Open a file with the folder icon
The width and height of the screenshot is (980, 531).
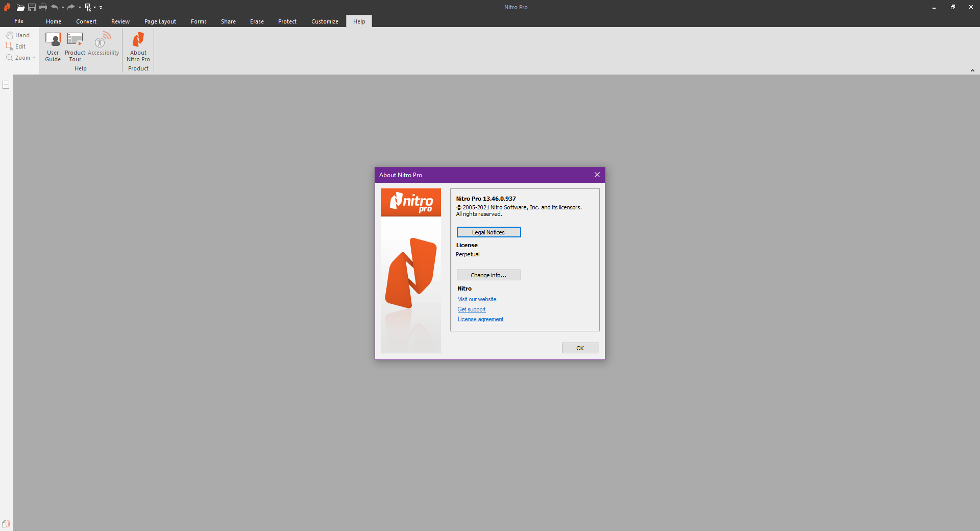[x=20, y=7]
